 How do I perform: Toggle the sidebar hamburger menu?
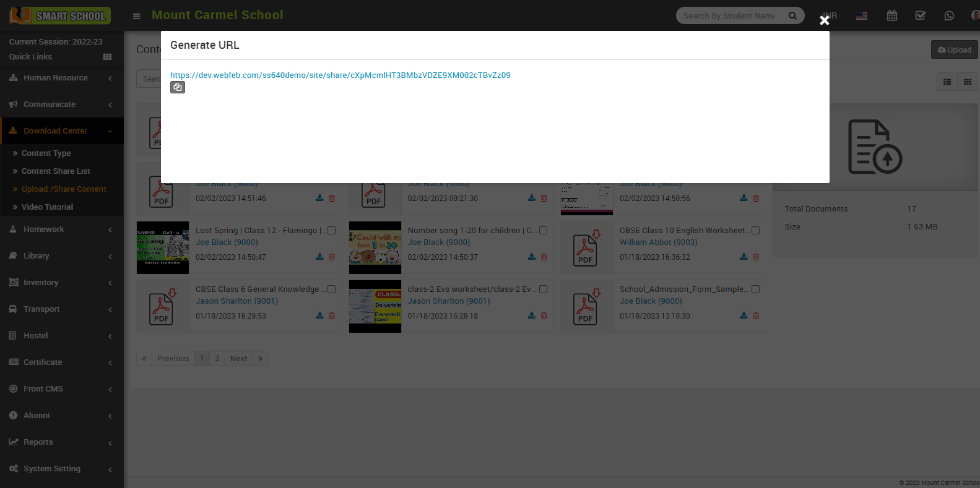click(137, 16)
